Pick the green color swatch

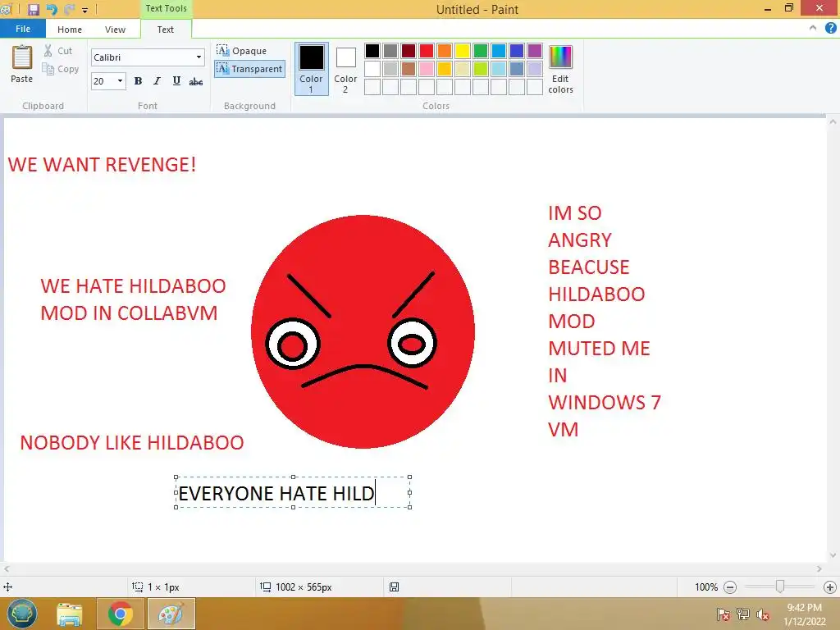click(481, 51)
